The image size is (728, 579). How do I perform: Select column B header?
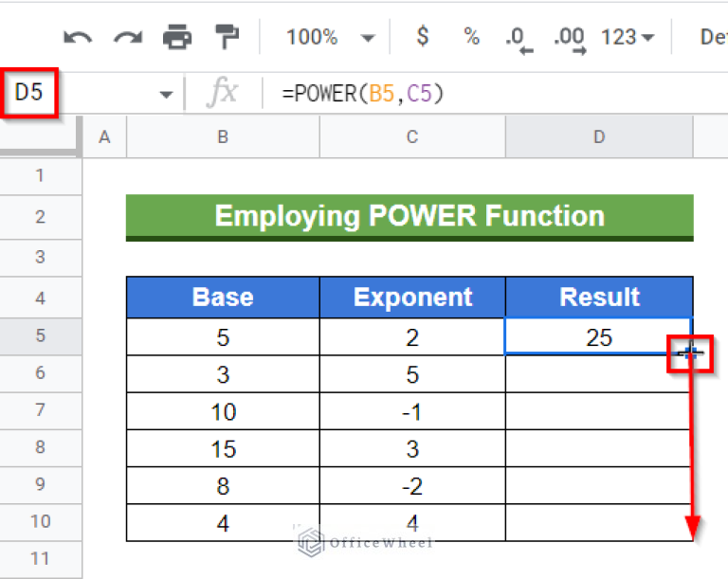point(223,137)
